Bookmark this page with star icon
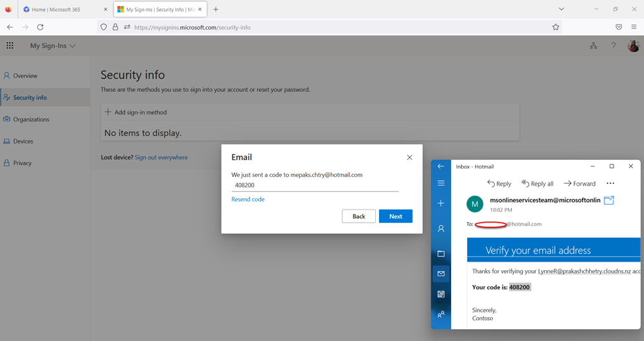The image size is (644, 341). tap(555, 27)
